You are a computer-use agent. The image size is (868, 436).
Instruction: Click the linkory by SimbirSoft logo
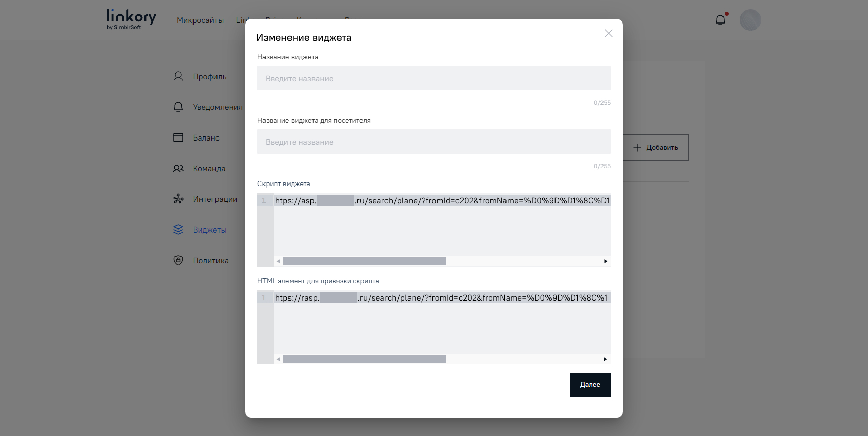[x=131, y=18]
